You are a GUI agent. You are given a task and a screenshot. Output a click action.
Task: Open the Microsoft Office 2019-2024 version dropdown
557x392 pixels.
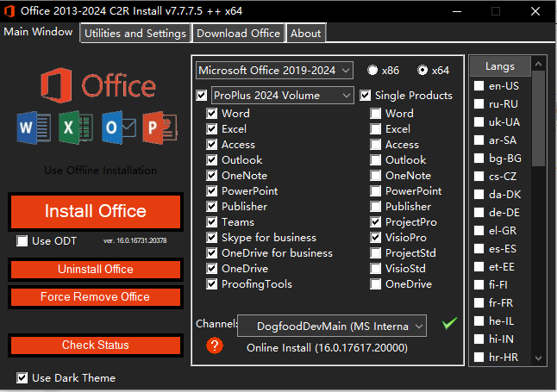pos(274,71)
